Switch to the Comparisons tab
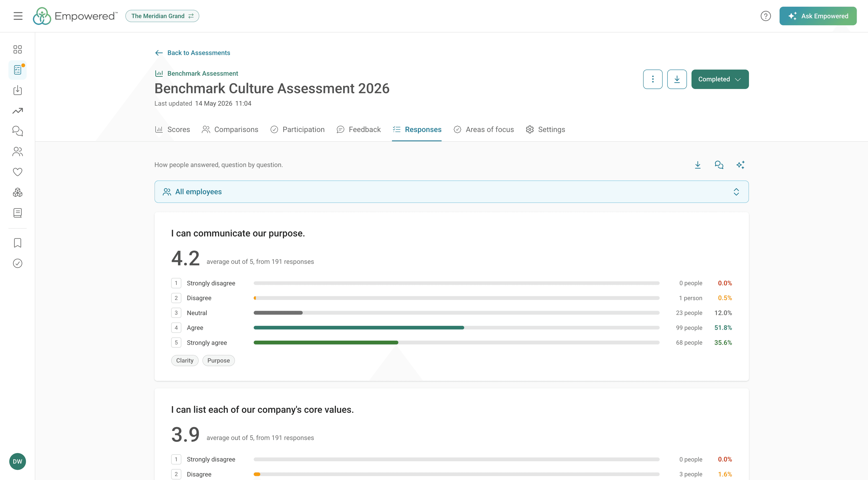 (x=230, y=130)
